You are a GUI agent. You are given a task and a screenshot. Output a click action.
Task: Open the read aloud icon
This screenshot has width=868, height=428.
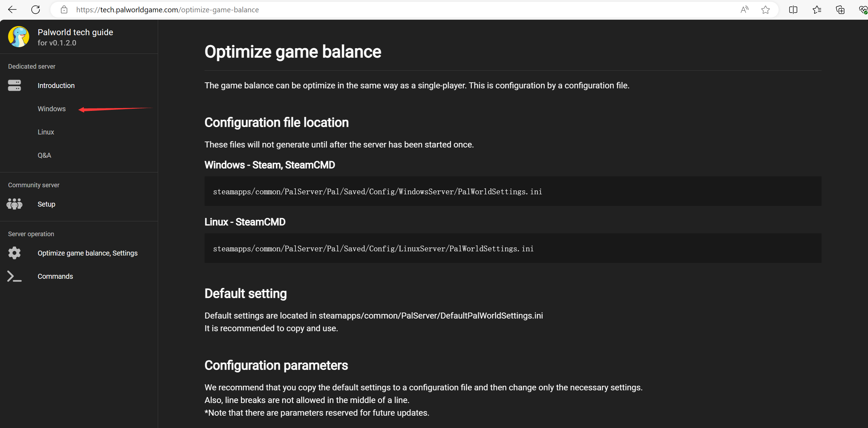click(x=744, y=10)
